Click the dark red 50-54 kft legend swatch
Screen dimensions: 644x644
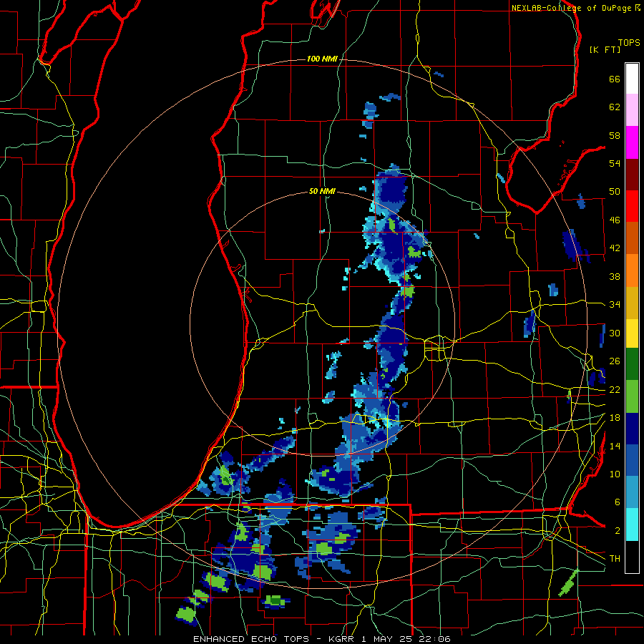point(632,175)
